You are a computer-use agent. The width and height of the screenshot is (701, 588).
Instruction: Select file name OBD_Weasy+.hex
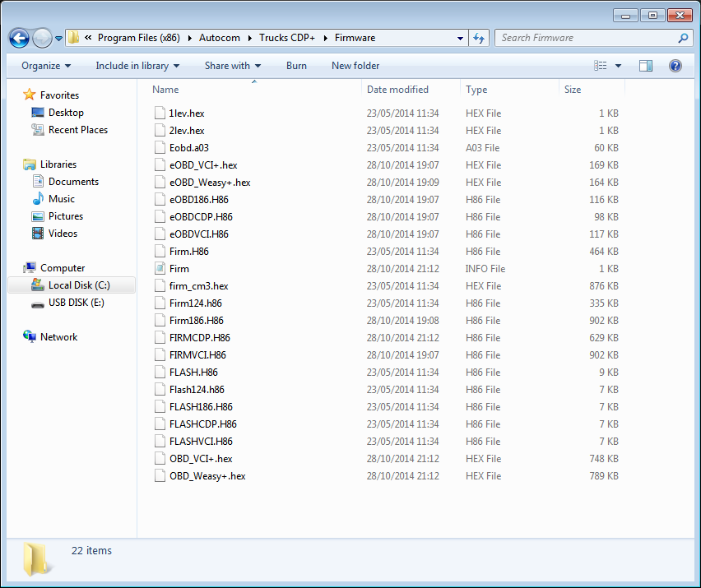[207, 476]
